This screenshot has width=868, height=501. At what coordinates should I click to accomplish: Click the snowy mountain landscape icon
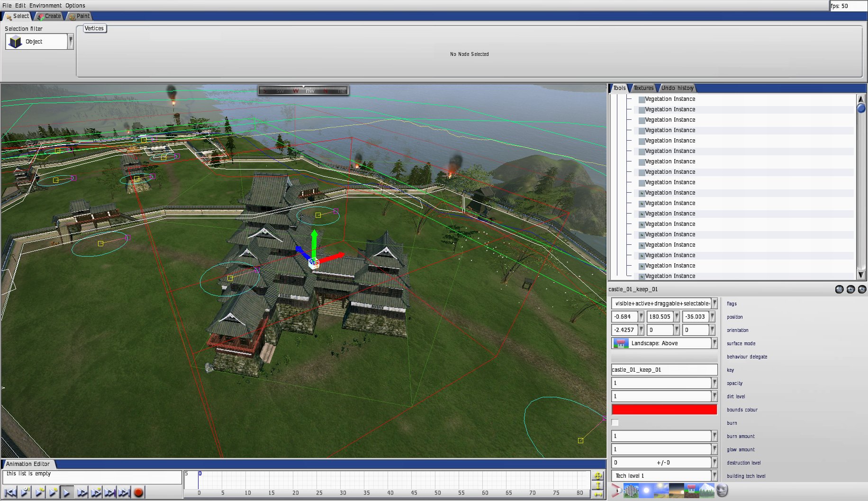click(706, 491)
